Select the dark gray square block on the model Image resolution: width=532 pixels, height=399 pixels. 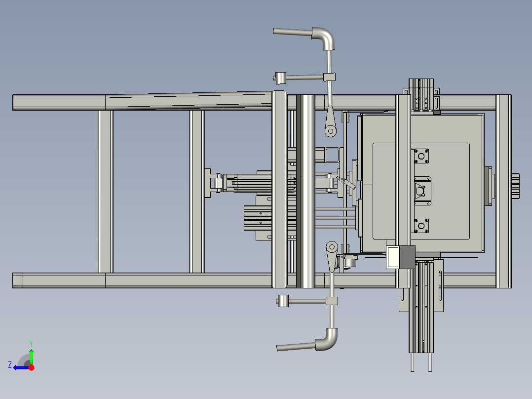pos(407,257)
